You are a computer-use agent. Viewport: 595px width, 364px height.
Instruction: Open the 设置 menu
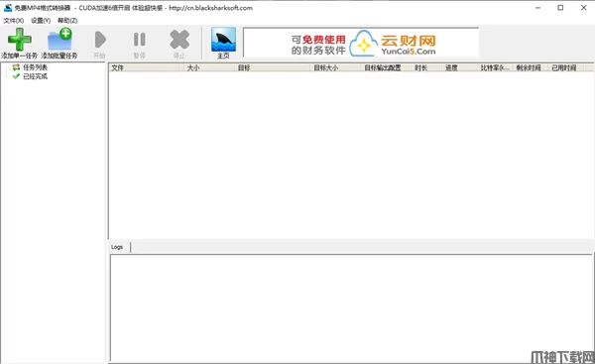coord(41,21)
